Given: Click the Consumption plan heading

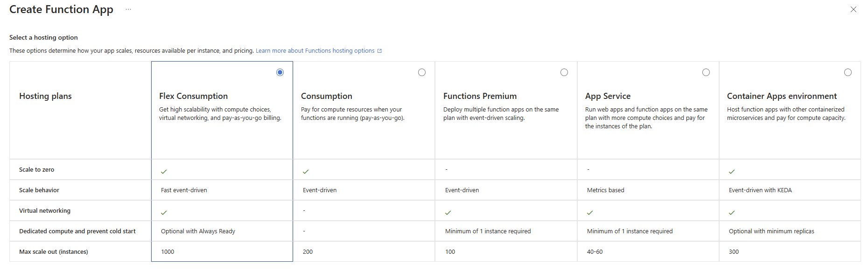Looking at the screenshot, I should click(327, 96).
